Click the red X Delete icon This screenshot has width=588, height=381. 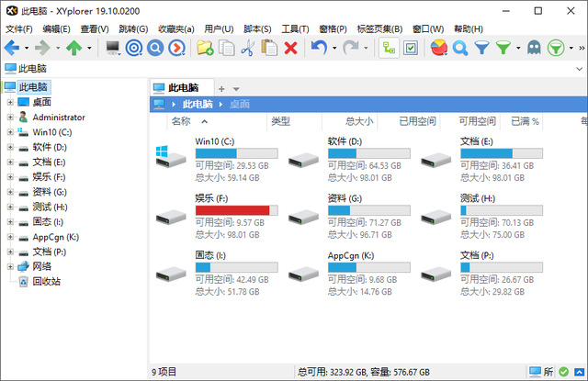point(290,48)
